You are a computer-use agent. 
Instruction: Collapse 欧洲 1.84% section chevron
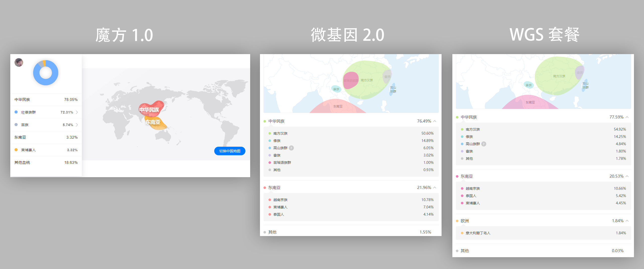tap(627, 221)
